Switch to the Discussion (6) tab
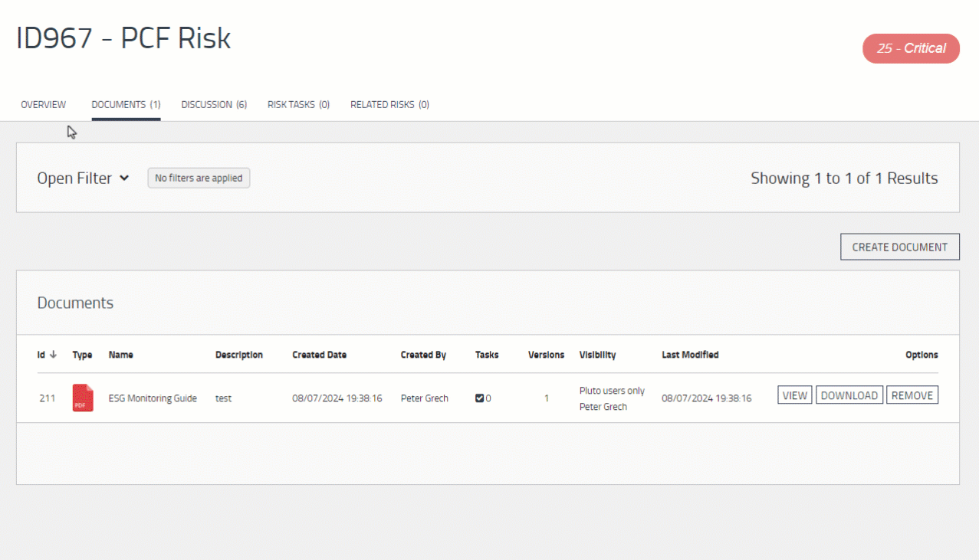Viewport: 979px width, 560px height. 214,104
